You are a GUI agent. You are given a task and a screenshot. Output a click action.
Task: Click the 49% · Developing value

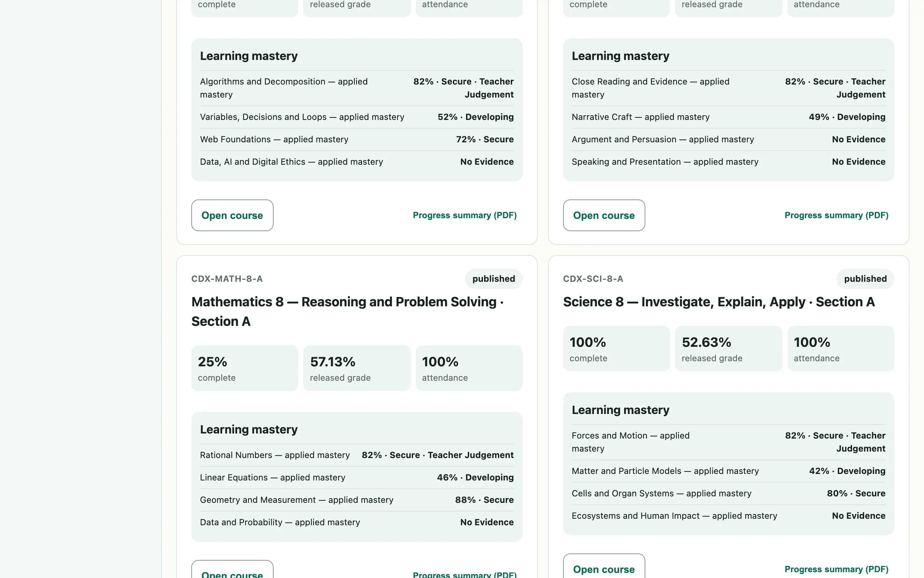tap(847, 117)
